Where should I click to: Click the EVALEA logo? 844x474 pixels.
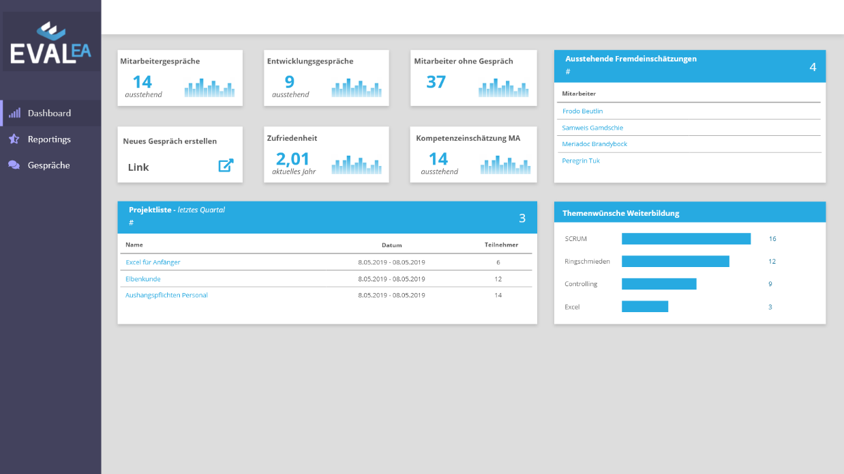51,43
